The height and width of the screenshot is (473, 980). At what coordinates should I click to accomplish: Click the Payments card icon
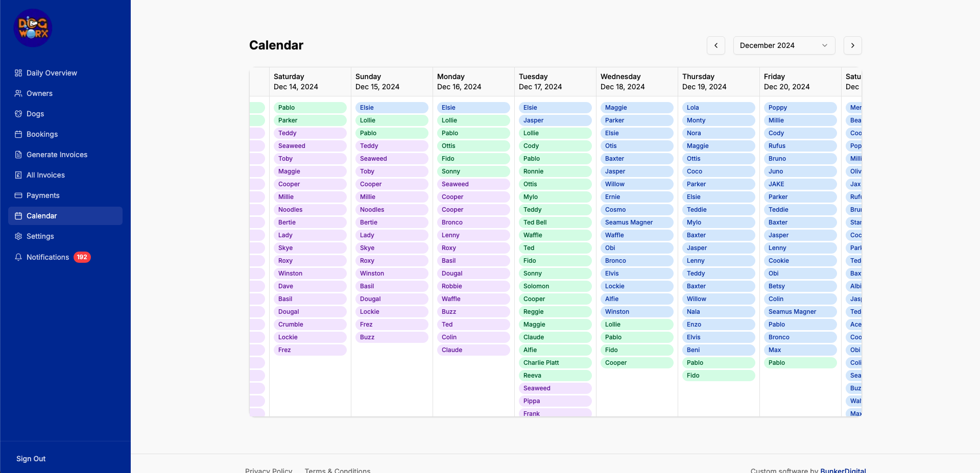pyautogui.click(x=18, y=195)
